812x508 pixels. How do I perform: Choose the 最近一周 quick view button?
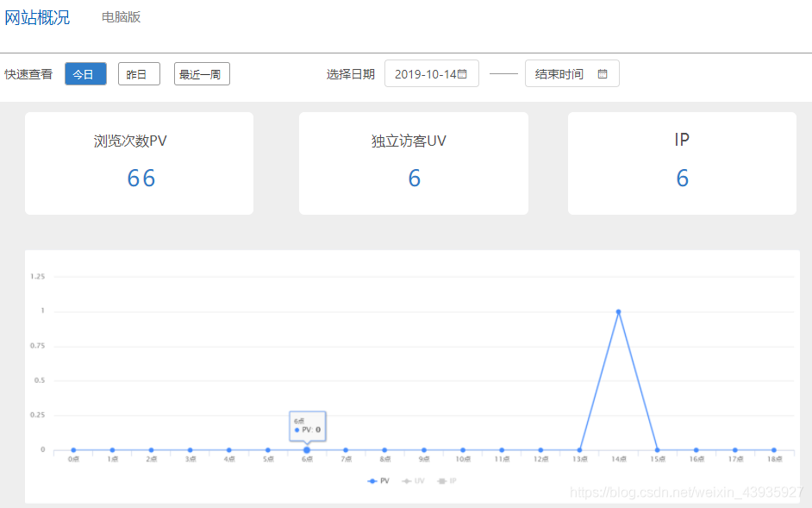[x=201, y=74]
